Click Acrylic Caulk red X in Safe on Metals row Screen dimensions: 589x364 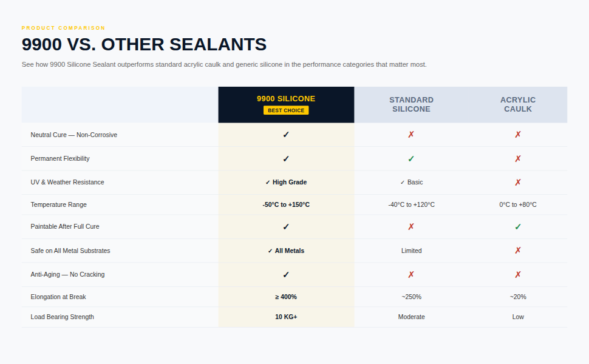(517, 251)
